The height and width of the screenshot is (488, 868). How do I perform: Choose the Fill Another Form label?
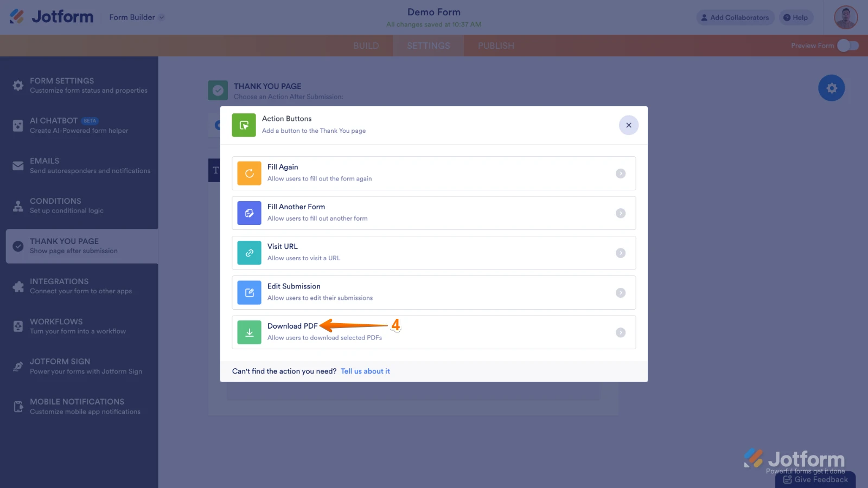tap(296, 207)
